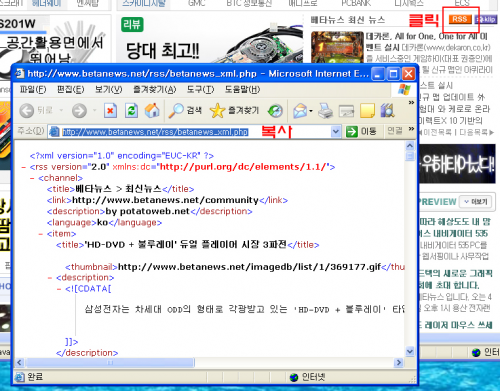Click the black banner ad on background page
The image size is (500, 391).
click(x=458, y=164)
